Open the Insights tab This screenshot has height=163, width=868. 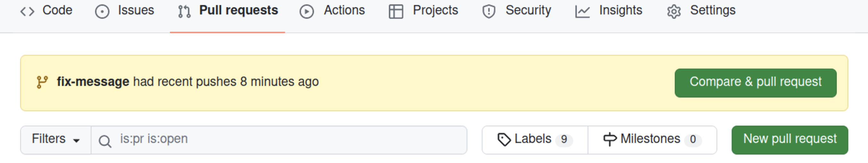click(620, 11)
